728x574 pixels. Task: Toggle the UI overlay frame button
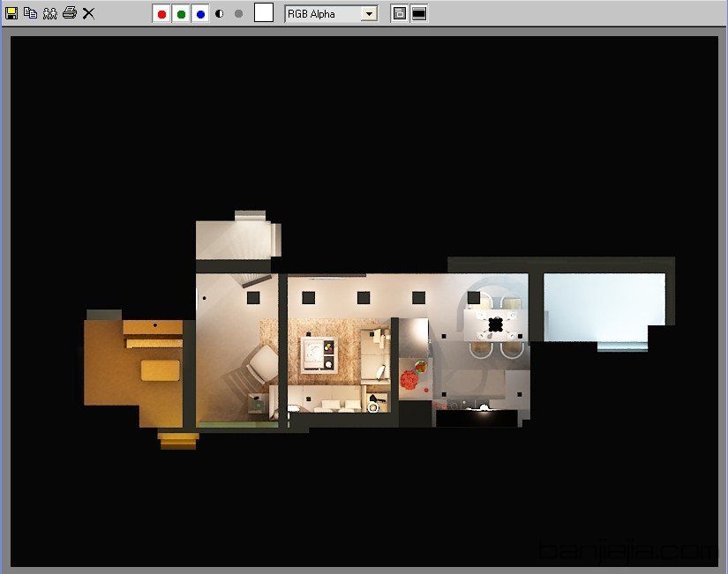pyautogui.click(x=399, y=13)
